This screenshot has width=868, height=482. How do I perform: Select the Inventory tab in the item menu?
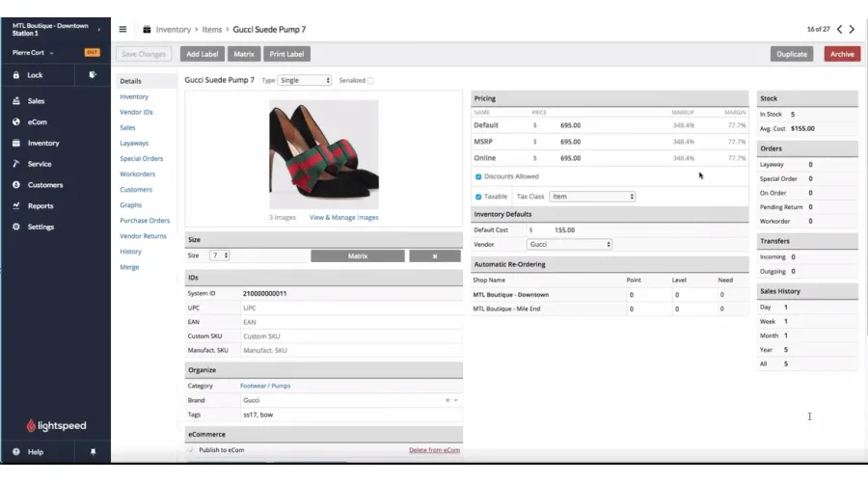[134, 96]
